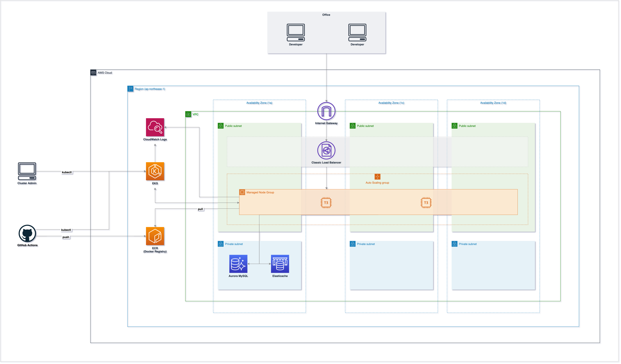Image resolution: width=621 pixels, height=364 pixels.
Task: Click the right T3 instance icon
Action: pos(426,203)
